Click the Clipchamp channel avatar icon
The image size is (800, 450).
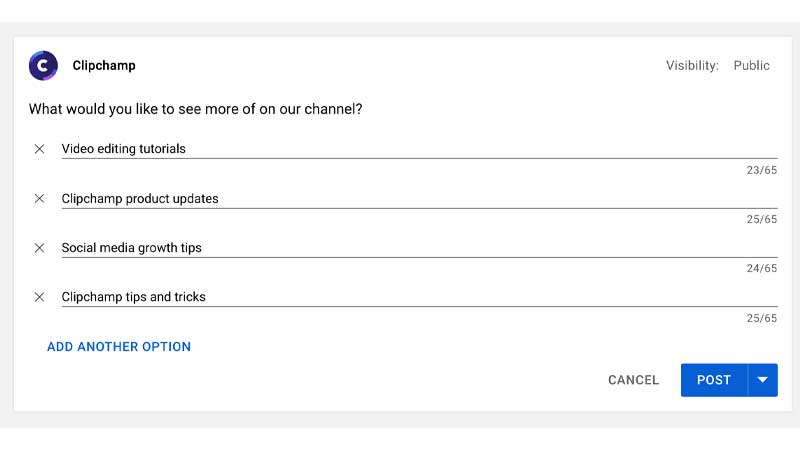point(43,65)
